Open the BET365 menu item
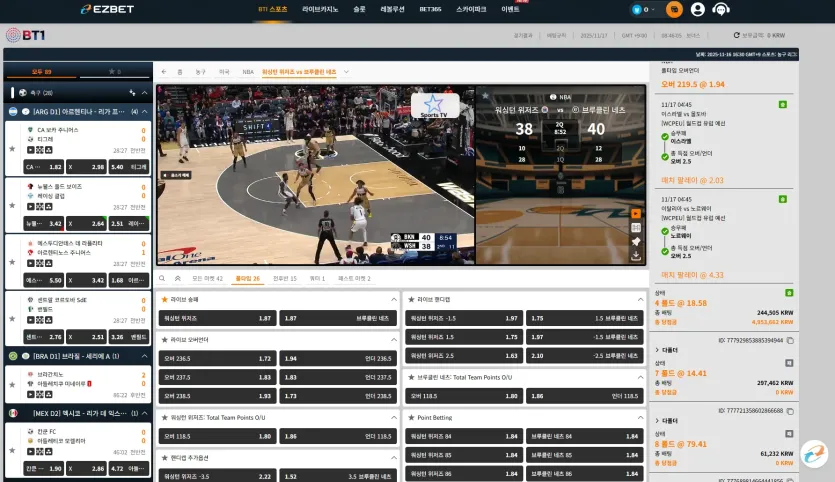Screen dimensions: 835x482 coord(430,9)
